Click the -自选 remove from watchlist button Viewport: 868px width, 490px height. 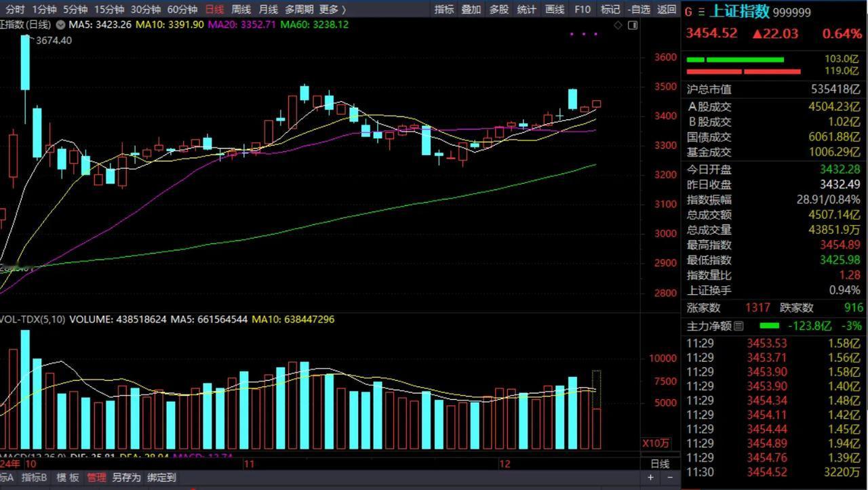pos(639,9)
